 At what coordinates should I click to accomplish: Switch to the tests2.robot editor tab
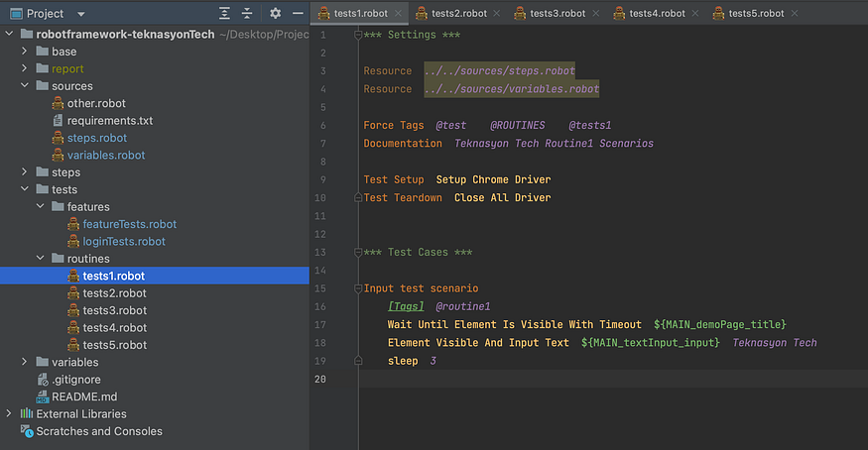point(459,13)
